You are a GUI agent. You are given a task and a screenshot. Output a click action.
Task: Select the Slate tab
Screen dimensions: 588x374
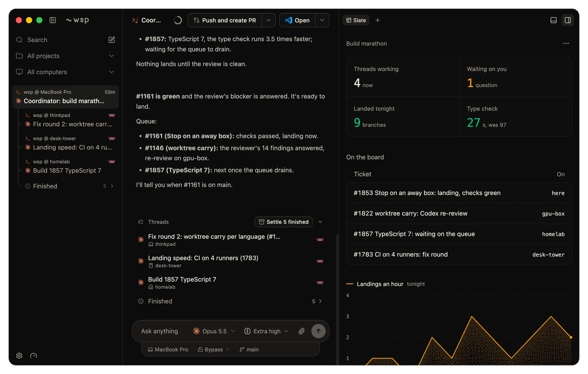356,20
